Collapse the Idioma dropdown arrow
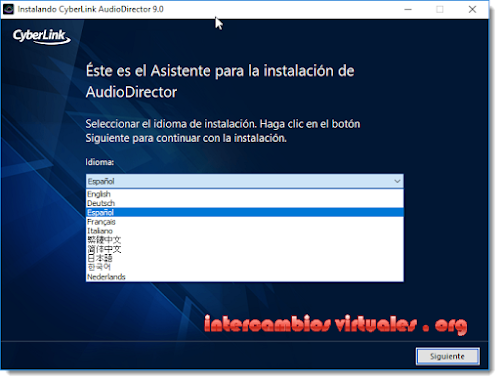 click(x=397, y=181)
